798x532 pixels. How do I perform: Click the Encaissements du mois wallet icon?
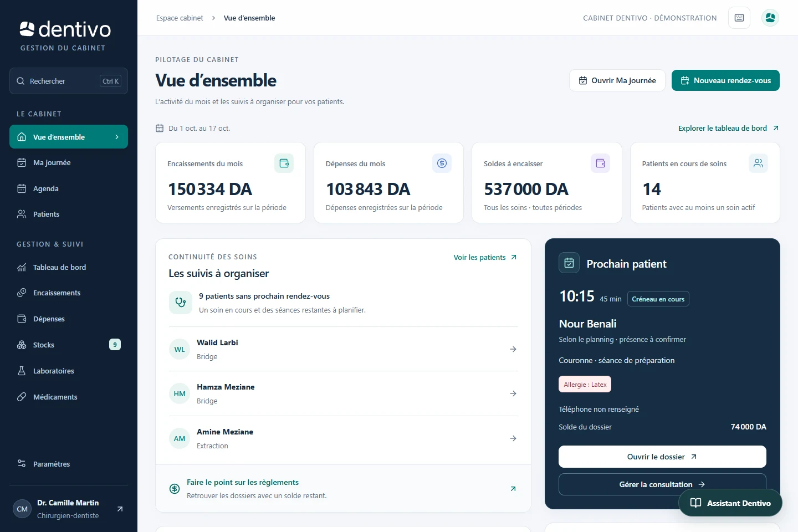tap(284, 163)
